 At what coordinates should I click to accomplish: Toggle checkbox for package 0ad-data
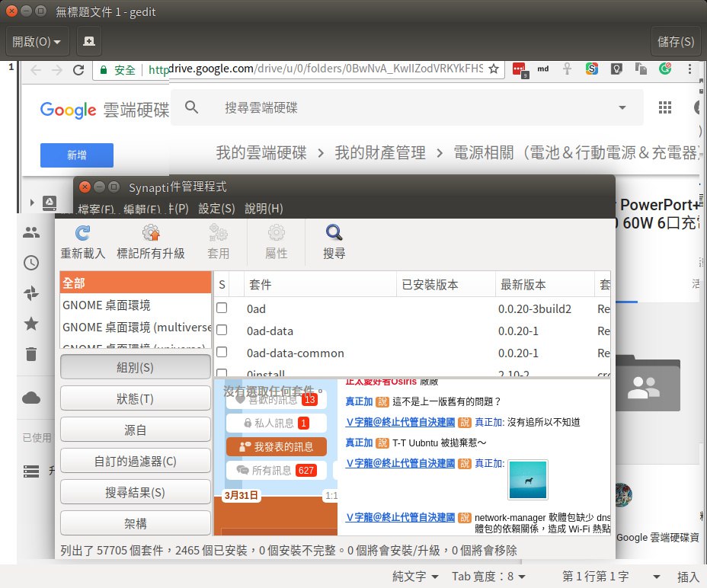[x=222, y=330]
